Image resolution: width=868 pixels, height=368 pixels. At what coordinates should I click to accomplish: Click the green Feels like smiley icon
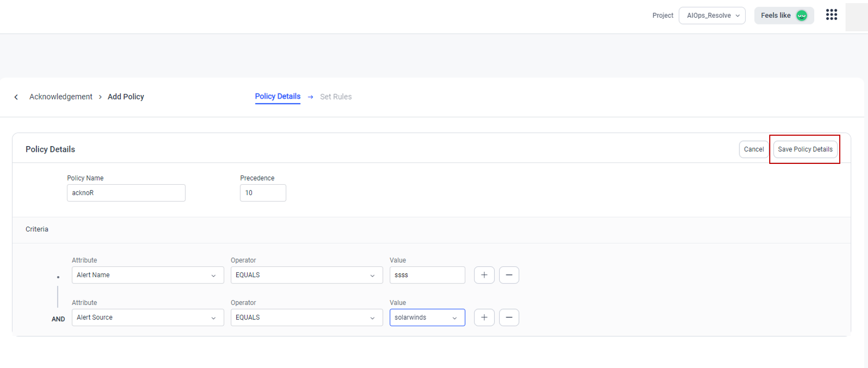point(802,16)
